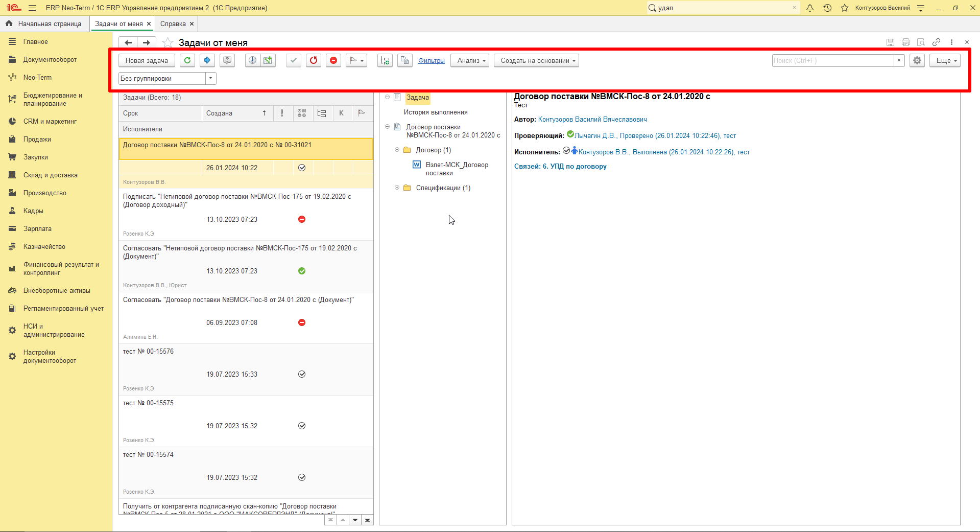
Task: Open Документооборот sidebar section
Action: pyautogui.click(x=50, y=59)
